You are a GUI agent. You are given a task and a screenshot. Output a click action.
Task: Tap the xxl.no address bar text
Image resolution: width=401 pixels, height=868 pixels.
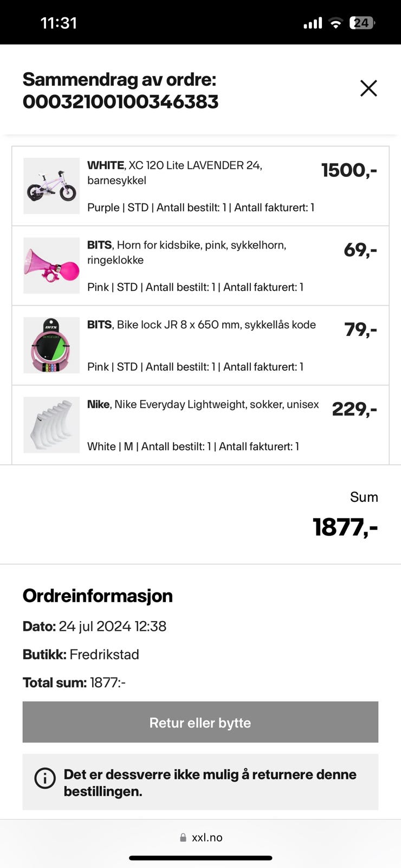(x=207, y=838)
